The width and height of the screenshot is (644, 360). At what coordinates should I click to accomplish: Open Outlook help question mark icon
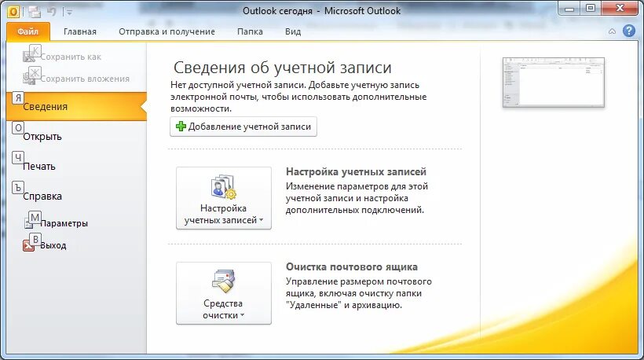click(629, 31)
